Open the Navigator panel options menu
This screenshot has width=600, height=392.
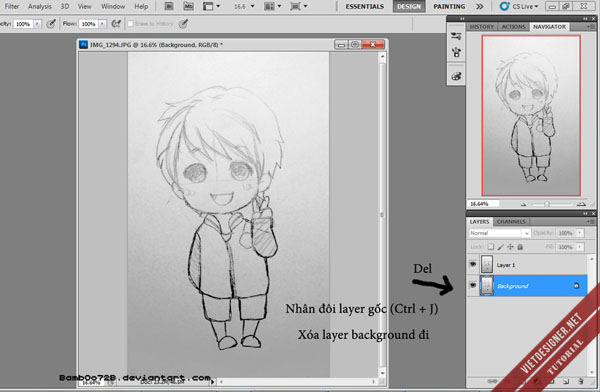coord(591,26)
